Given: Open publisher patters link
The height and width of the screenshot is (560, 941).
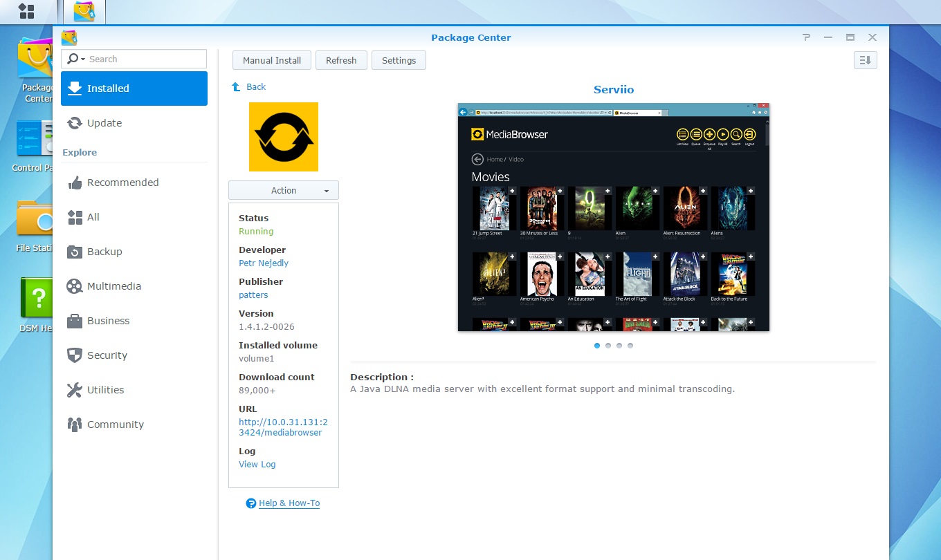Looking at the screenshot, I should coord(253,295).
